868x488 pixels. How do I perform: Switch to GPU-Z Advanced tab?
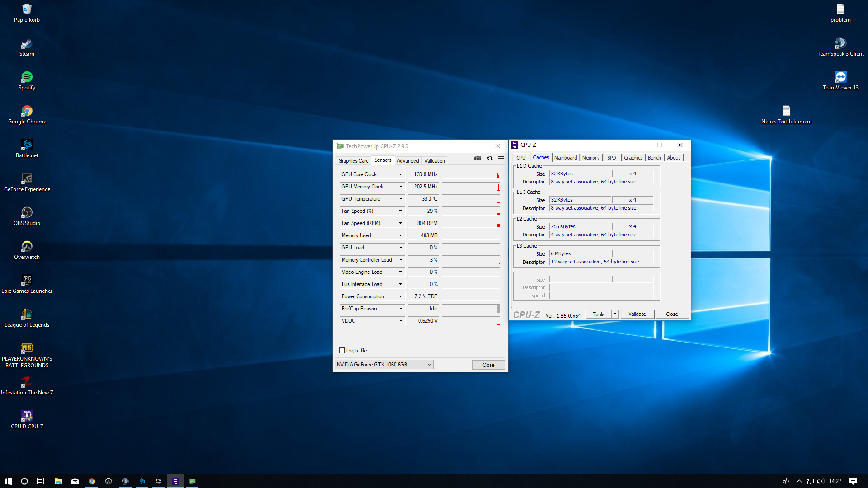(407, 161)
